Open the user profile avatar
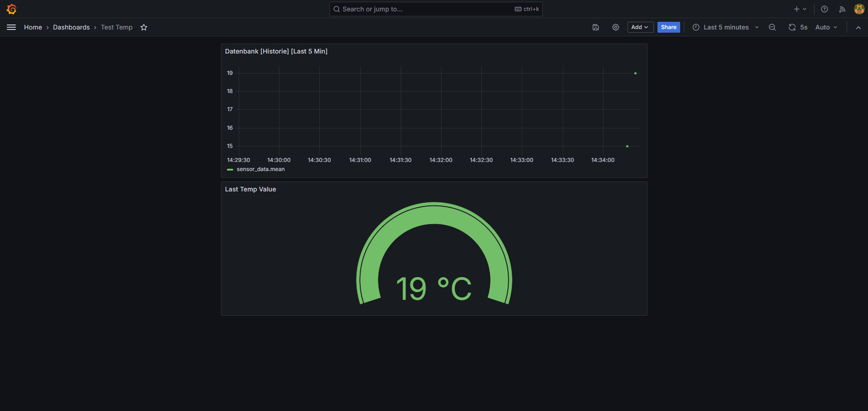 point(859,9)
